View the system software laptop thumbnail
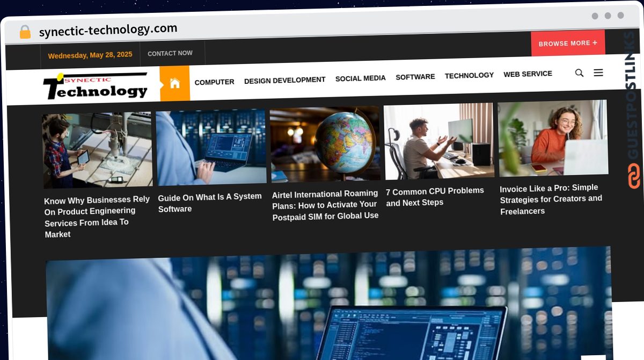Screen dimensions: 644x360 pyautogui.click(x=211, y=147)
